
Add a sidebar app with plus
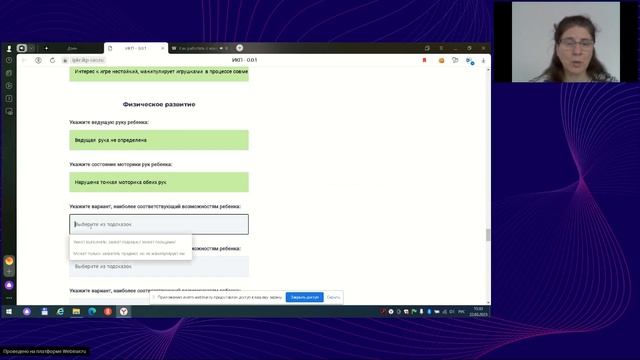pyautogui.click(x=9, y=272)
